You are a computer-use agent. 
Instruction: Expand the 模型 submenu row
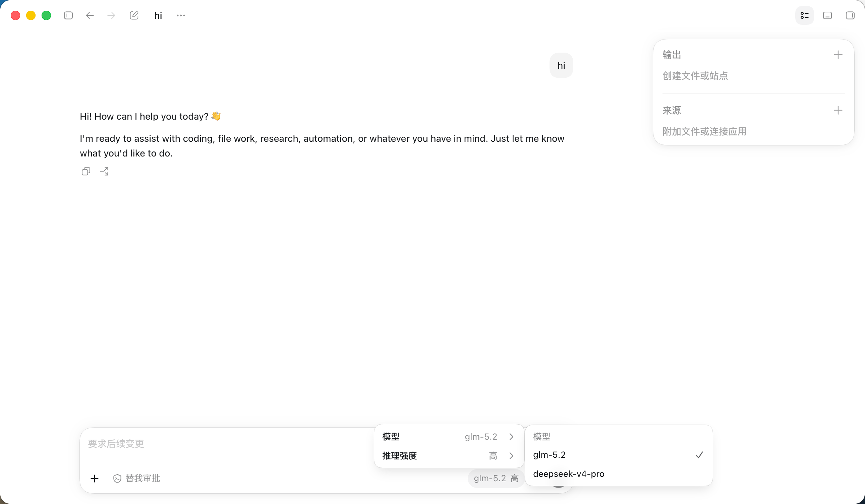coord(449,436)
